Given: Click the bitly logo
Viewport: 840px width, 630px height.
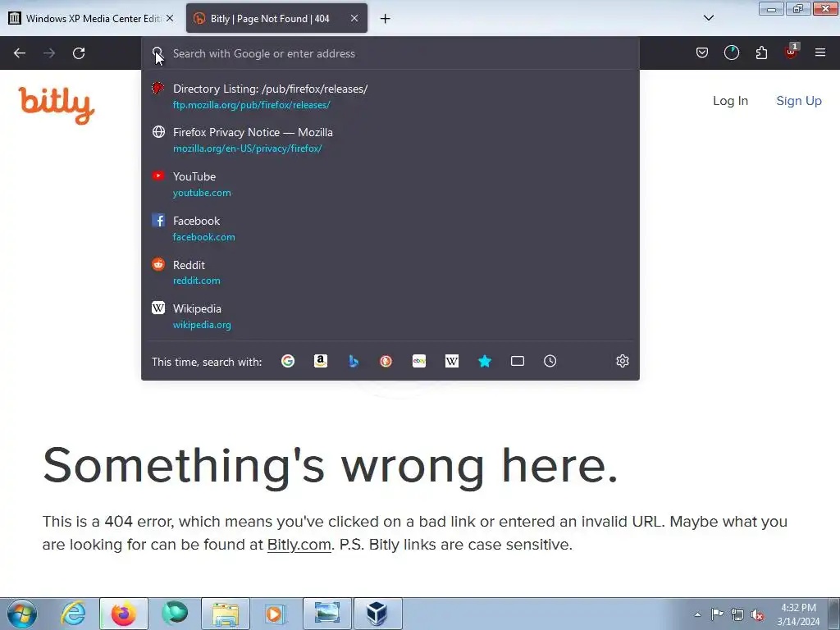Looking at the screenshot, I should point(57,106).
